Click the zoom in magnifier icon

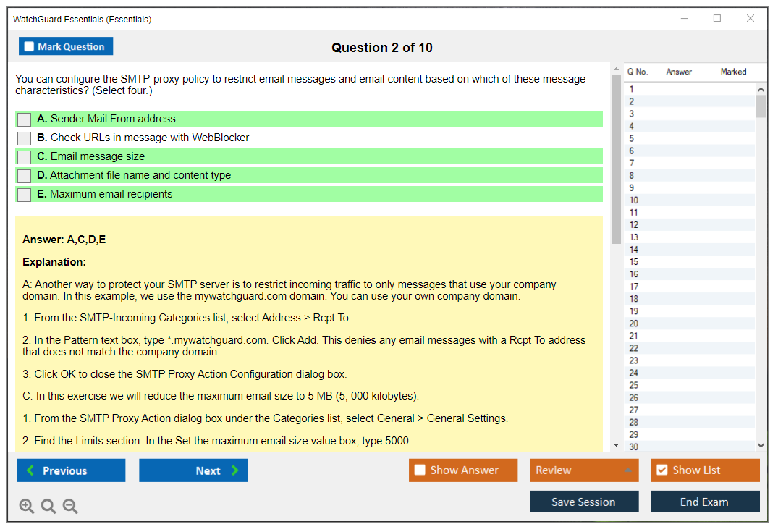(27, 507)
